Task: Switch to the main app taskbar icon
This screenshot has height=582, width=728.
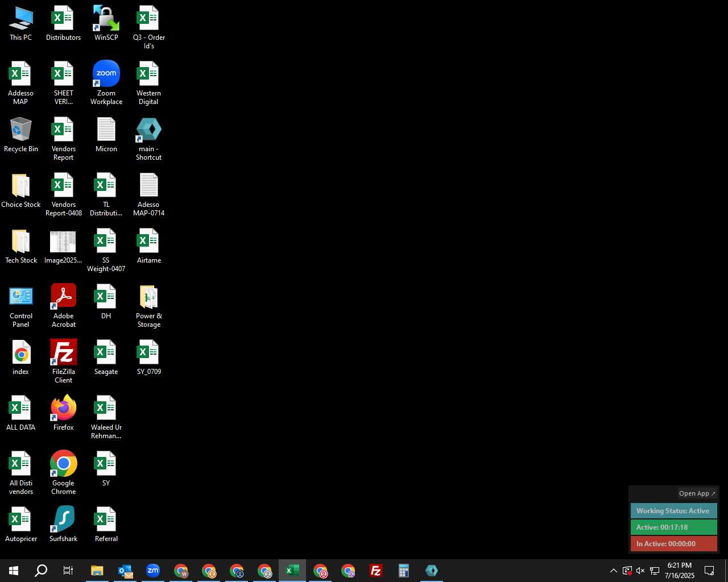Action: pyautogui.click(x=432, y=571)
